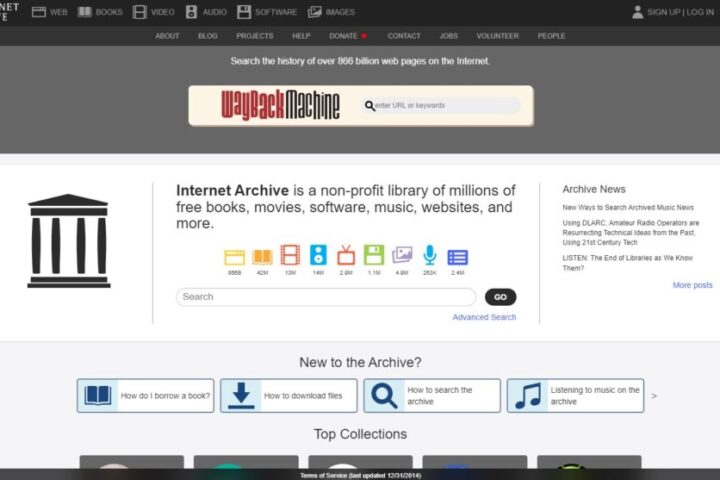Click the "Top Collections" heading
The width and height of the screenshot is (720, 480).
(x=360, y=434)
